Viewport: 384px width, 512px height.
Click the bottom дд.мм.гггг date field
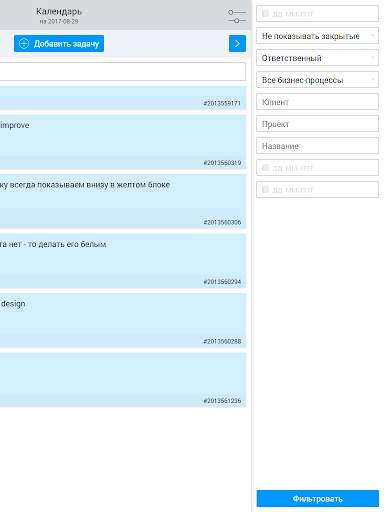(317, 190)
